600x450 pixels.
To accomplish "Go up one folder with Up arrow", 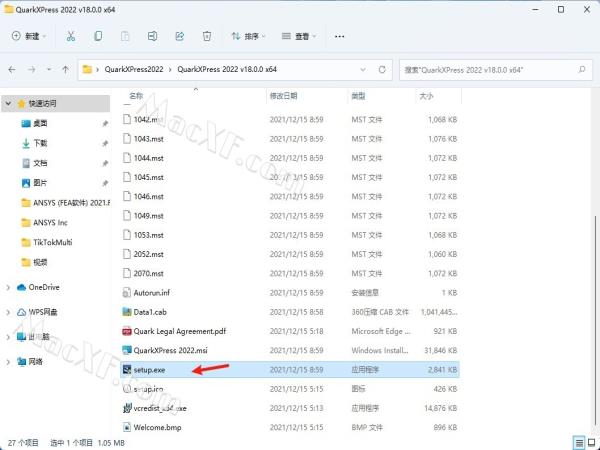I will click(x=65, y=70).
